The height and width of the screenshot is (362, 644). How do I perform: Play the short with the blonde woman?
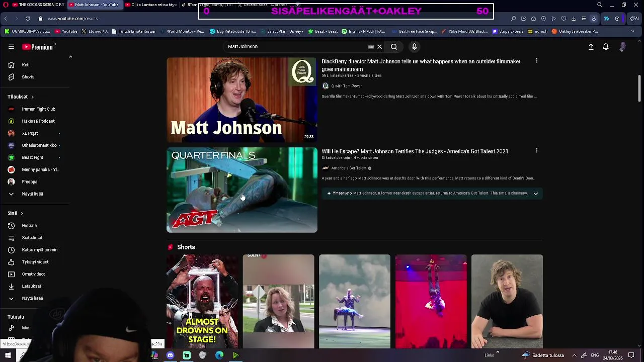[x=278, y=301]
